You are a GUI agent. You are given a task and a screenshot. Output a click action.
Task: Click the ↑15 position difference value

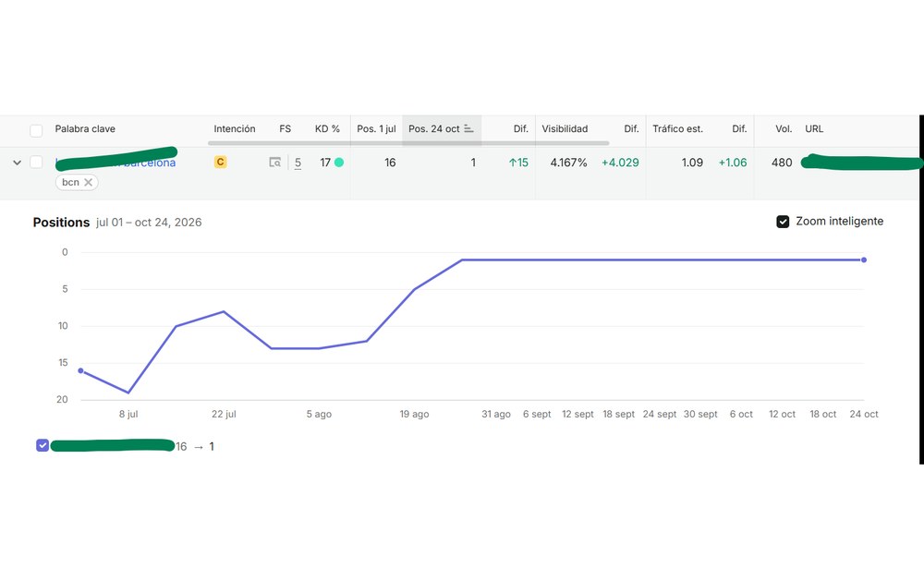tap(518, 163)
